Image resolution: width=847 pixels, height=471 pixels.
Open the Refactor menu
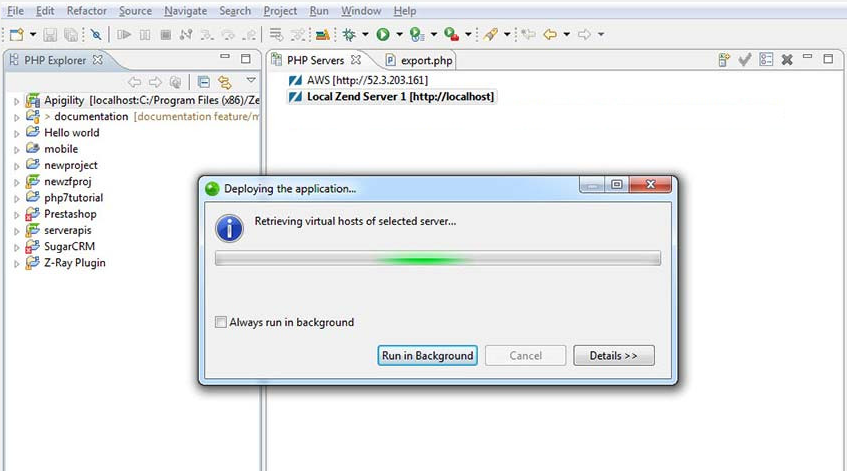(x=86, y=11)
